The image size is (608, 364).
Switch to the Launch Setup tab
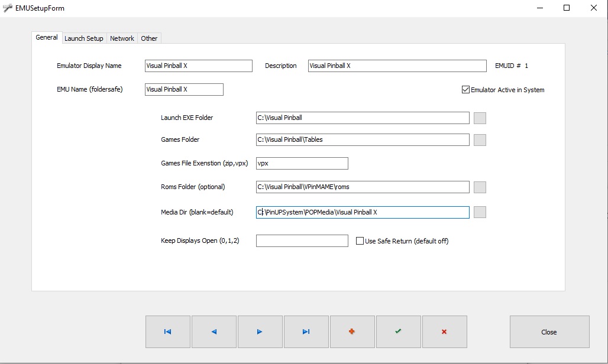(x=83, y=38)
